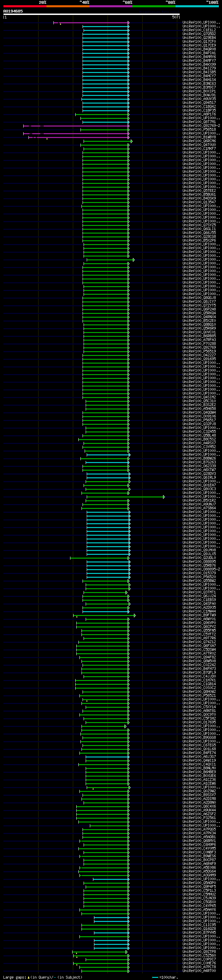The width and height of the screenshot is (222, 980).
Task: Select hit UniRef100_B3NC63
Action: click(199, 84)
